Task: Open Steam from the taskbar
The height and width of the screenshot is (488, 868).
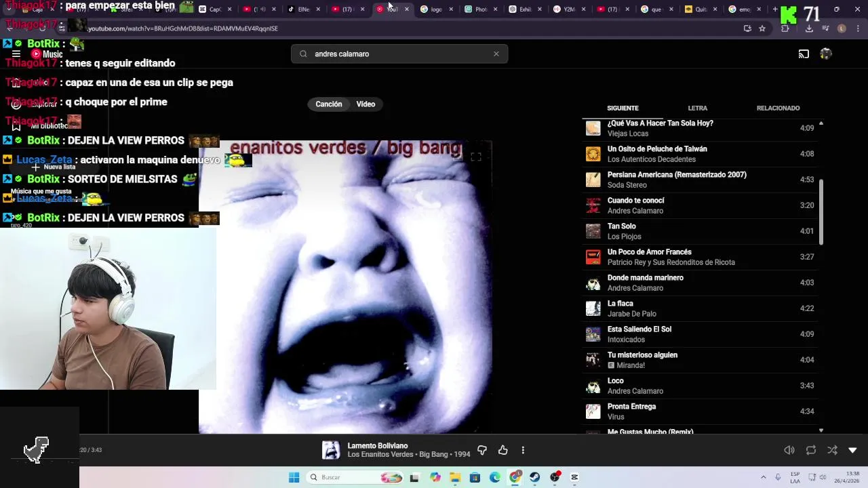Action: point(534,477)
